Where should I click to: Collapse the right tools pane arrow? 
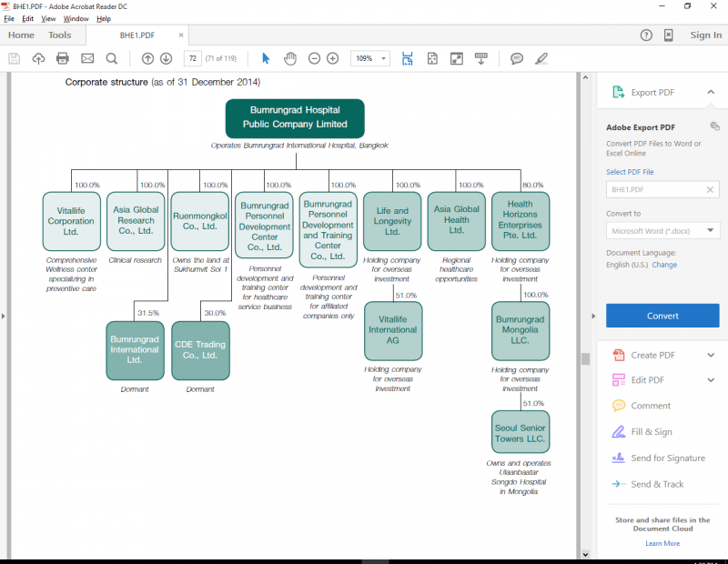(x=593, y=317)
